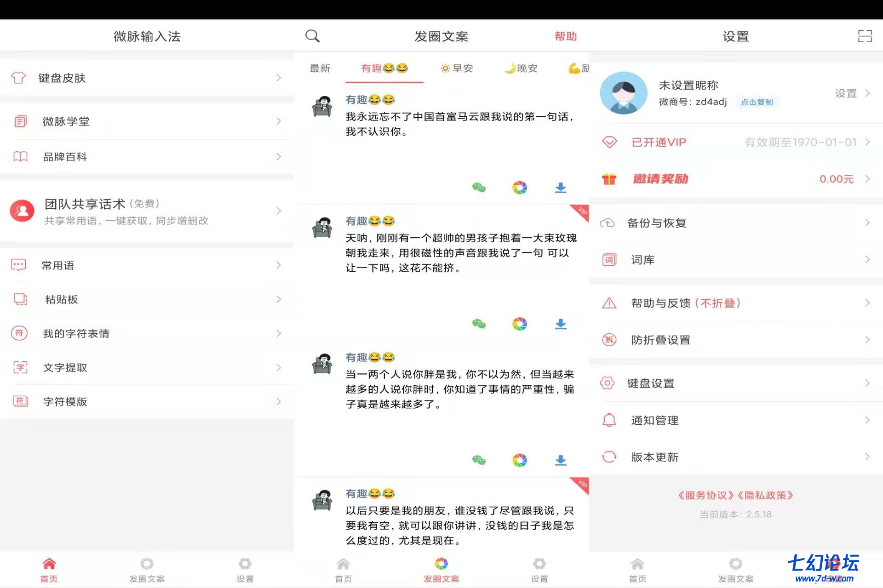Expand 键盘皮肤 row chevron
The image size is (883, 588).
(279, 78)
